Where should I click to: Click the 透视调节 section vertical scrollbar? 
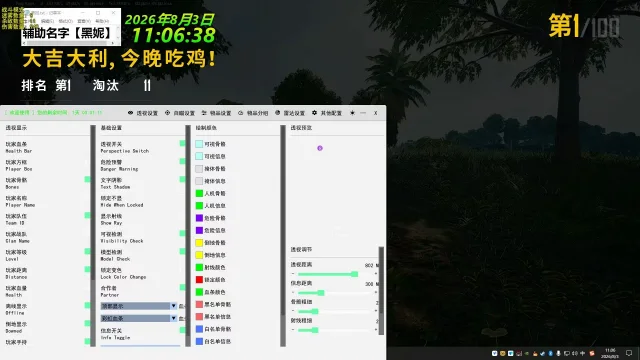point(381,291)
